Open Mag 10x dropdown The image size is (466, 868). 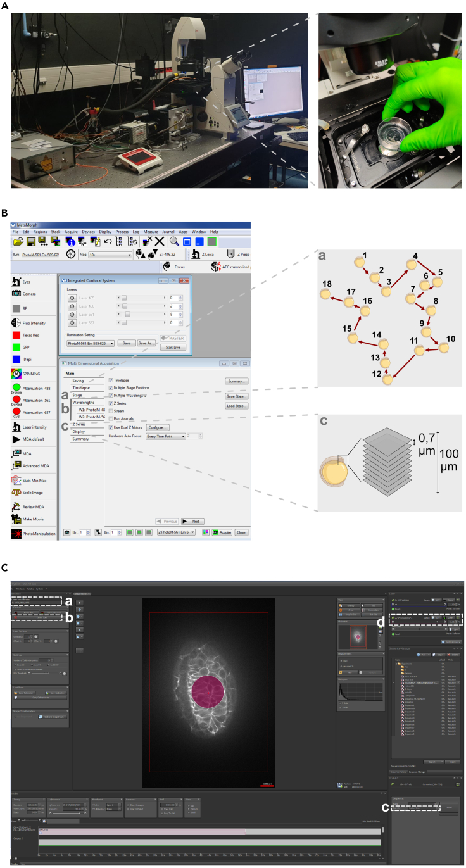tap(111, 255)
